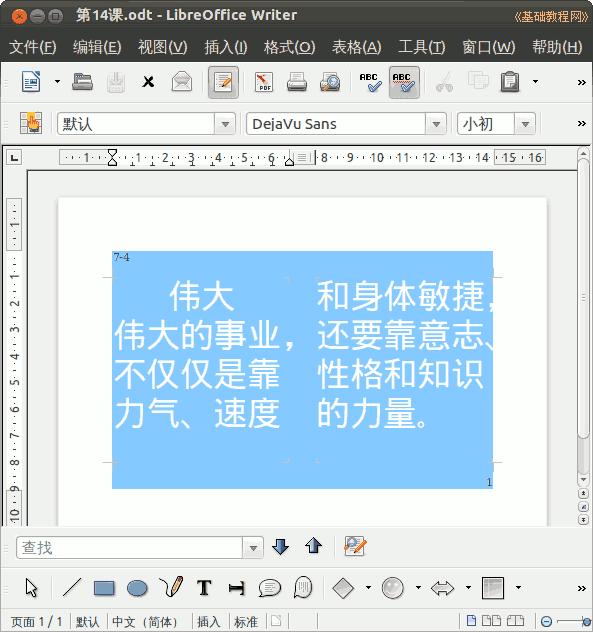593x632 pixels.
Task: Expand the standard toolbar overflow chevron
Action: click(x=581, y=82)
